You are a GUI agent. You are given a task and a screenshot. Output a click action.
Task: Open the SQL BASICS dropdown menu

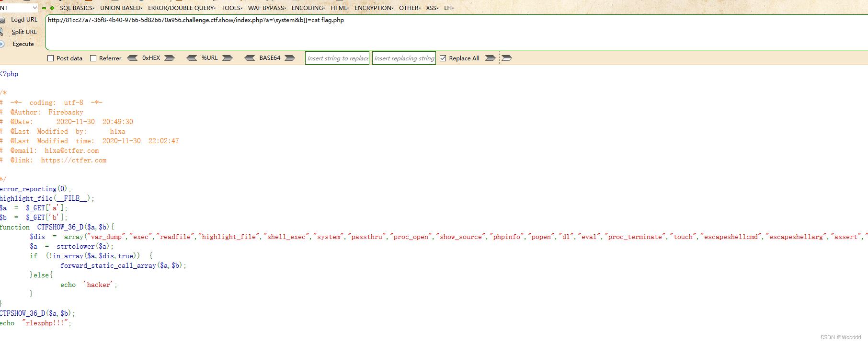pyautogui.click(x=77, y=8)
